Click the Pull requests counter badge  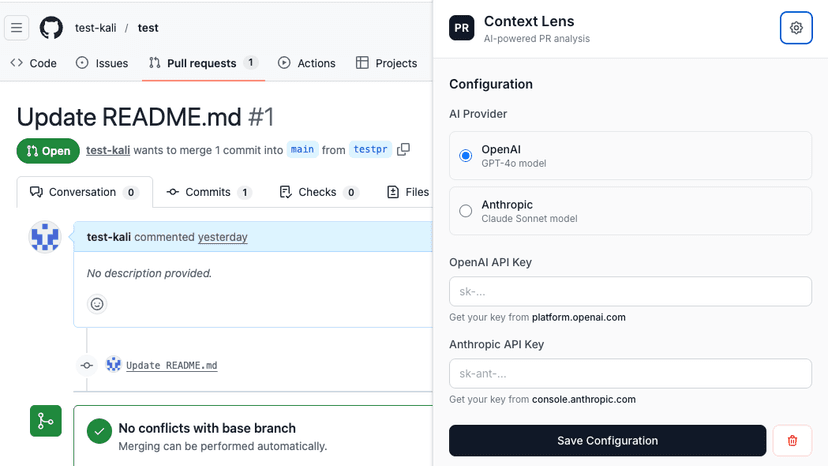click(x=251, y=62)
